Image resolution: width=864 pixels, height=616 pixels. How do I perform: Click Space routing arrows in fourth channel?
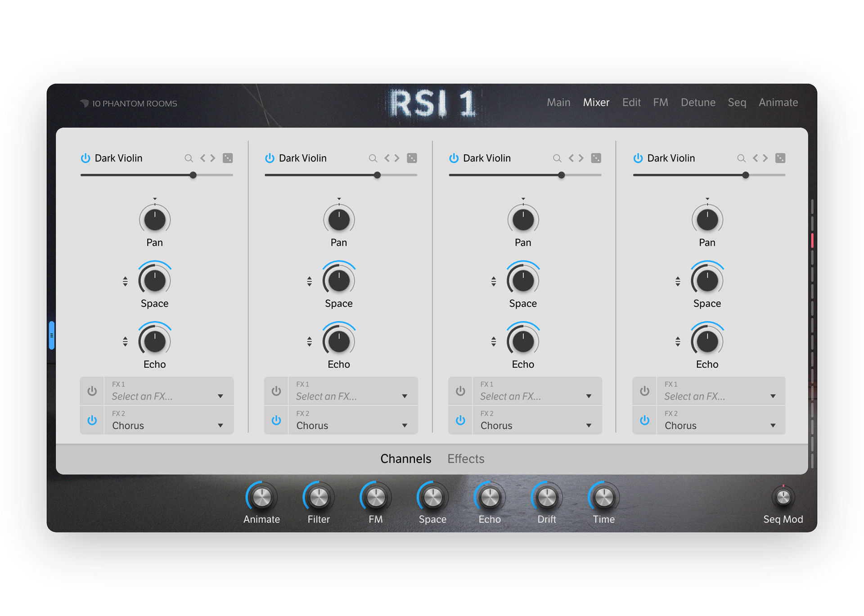pos(678,282)
